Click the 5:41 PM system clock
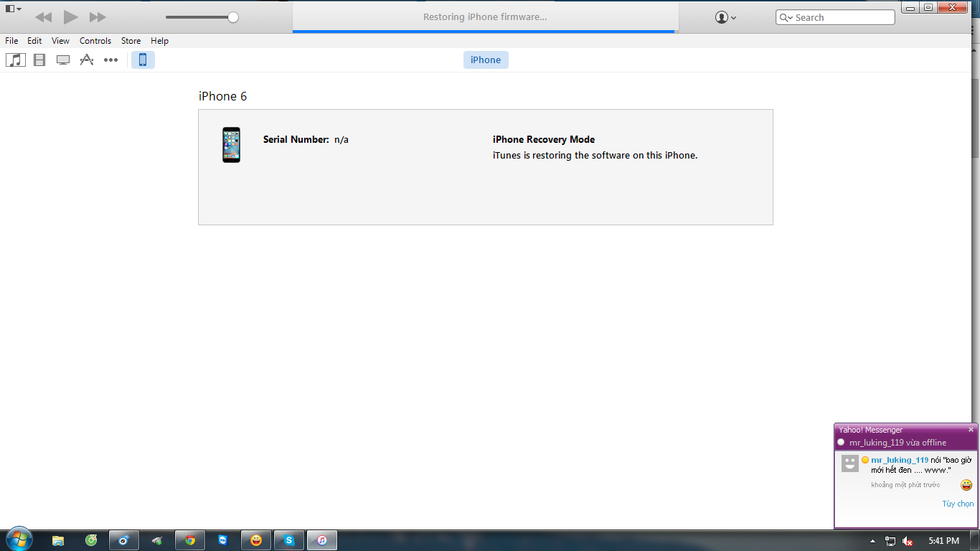 [943, 541]
